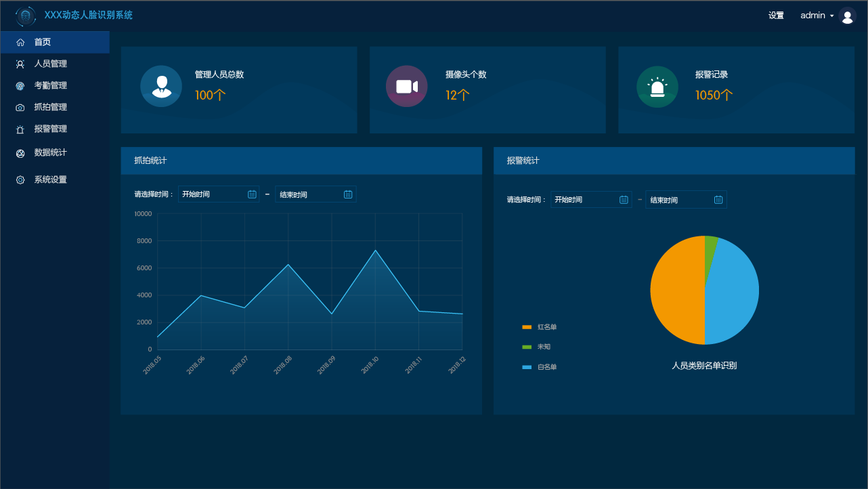Click the 2018.08 data point on line chart

(288, 265)
